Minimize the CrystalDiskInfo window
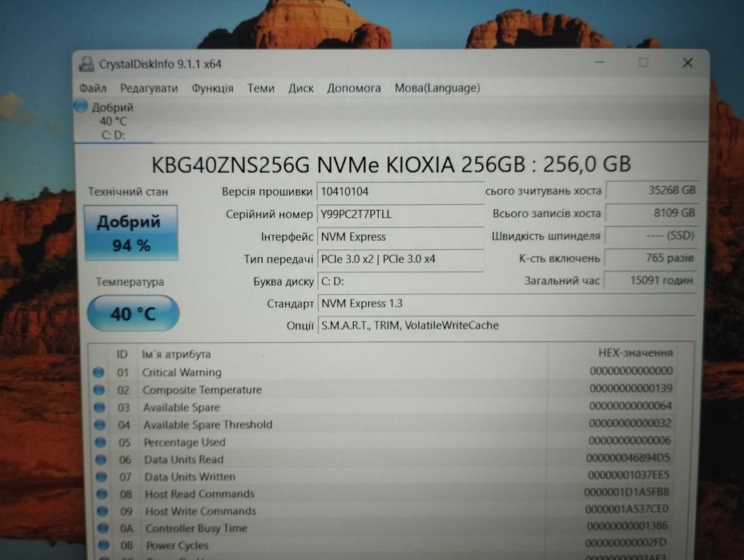 pyautogui.click(x=600, y=62)
